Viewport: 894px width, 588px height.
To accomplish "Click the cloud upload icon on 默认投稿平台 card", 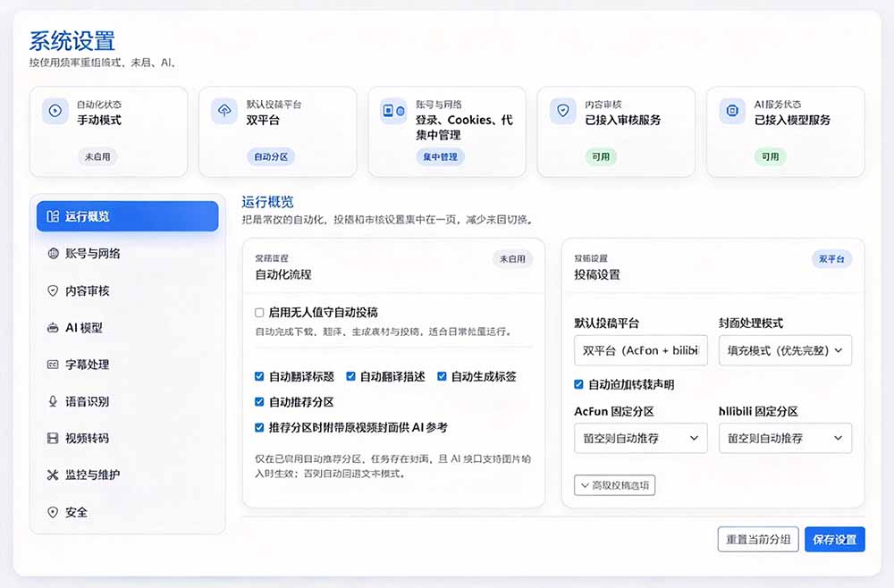I will coord(224,111).
